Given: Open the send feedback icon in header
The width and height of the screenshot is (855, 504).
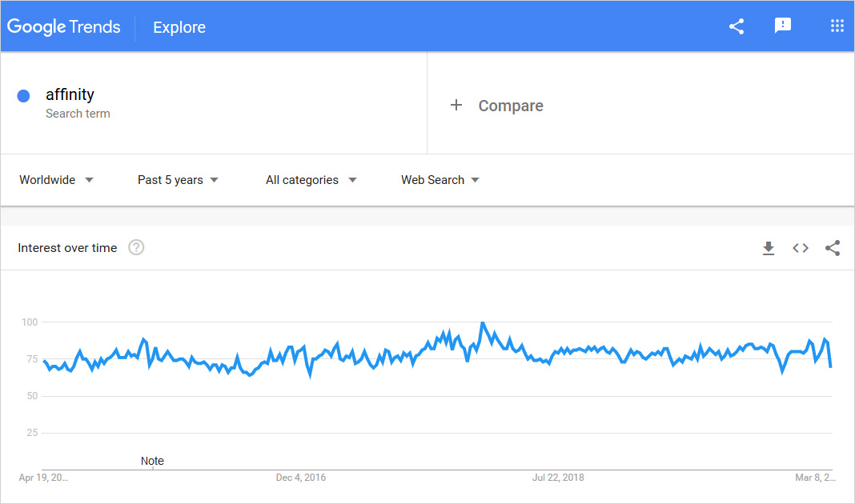Looking at the screenshot, I should point(783,26).
